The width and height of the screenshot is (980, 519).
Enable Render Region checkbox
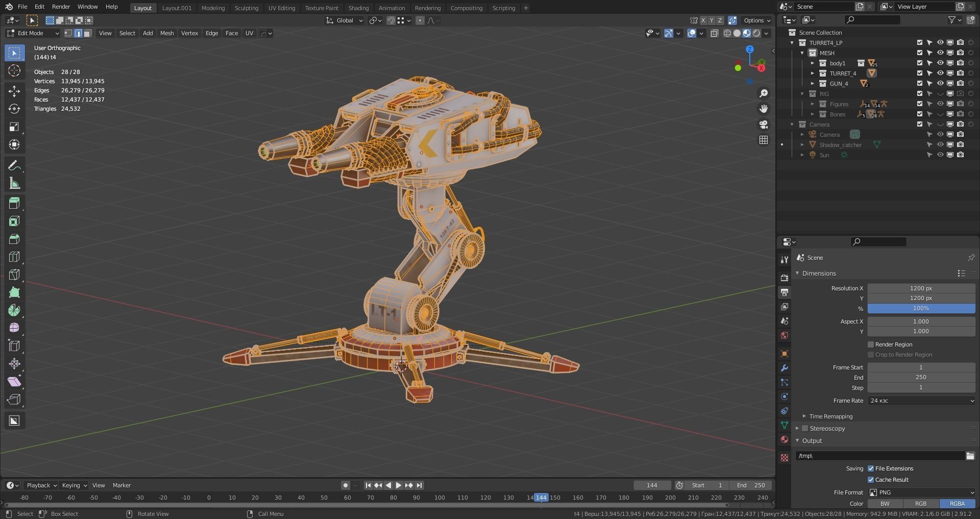pos(871,344)
